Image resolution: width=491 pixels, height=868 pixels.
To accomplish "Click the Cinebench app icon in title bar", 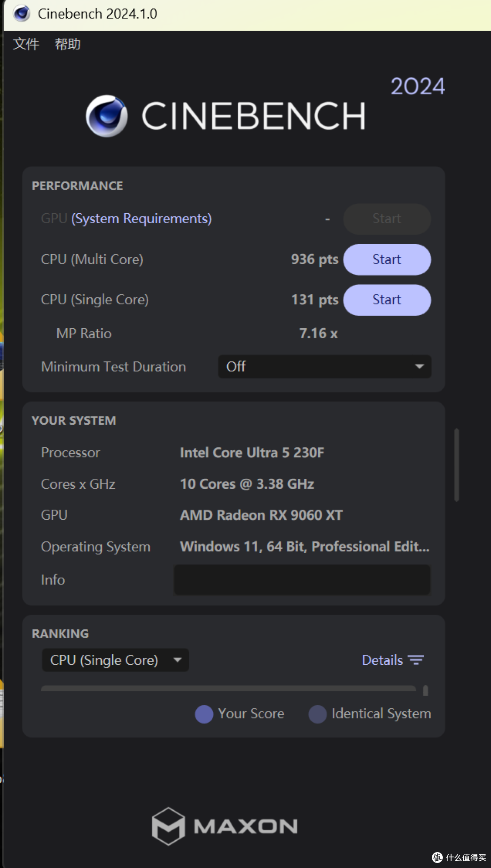I will (21, 14).
